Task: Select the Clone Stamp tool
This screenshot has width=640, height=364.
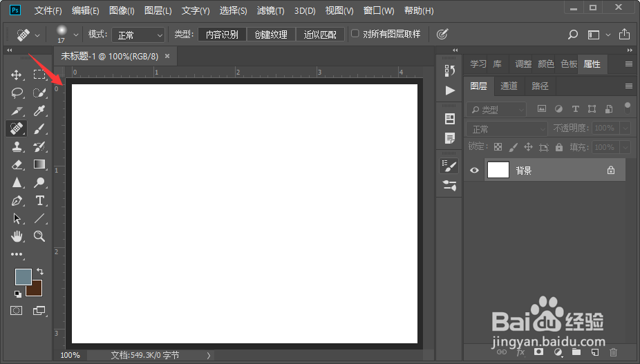Action: [x=17, y=146]
